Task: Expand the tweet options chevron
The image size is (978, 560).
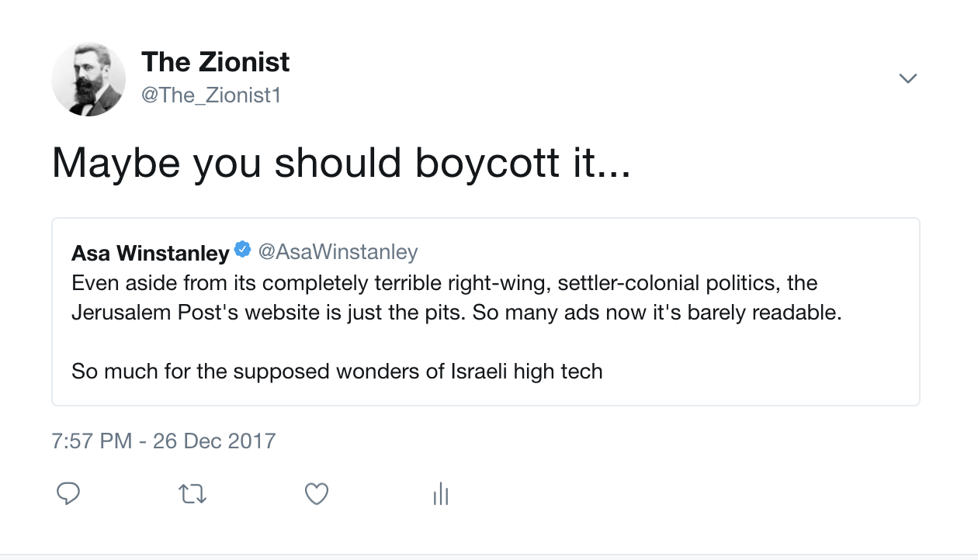Action: [x=907, y=78]
